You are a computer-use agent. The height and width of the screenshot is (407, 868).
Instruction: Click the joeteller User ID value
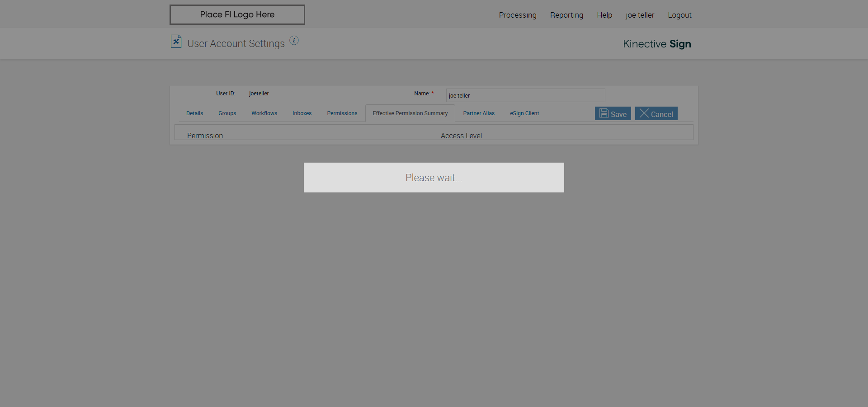[259, 94]
